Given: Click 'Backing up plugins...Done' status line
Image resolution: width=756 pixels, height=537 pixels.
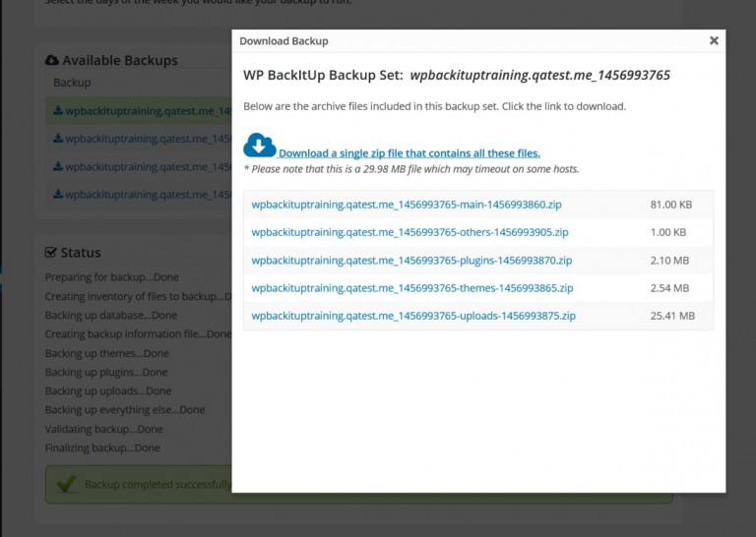Looking at the screenshot, I should 106,373.
